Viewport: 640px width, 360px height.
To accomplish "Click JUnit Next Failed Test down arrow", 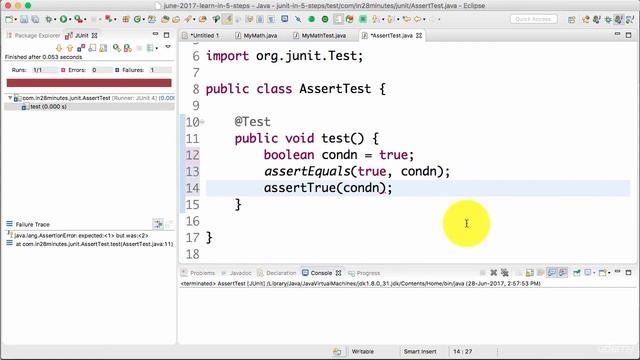I will (x=59, y=48).
